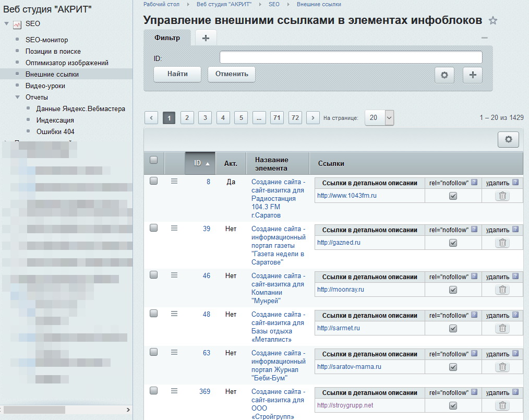Click the add field plus icon beside gear
This screenshot has width=529, height=420.
[x=472, y=75]
